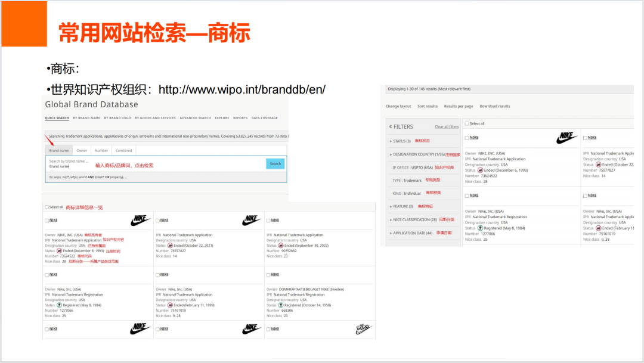
Task: Select the Combined search tab
Action: coord(123,151)
